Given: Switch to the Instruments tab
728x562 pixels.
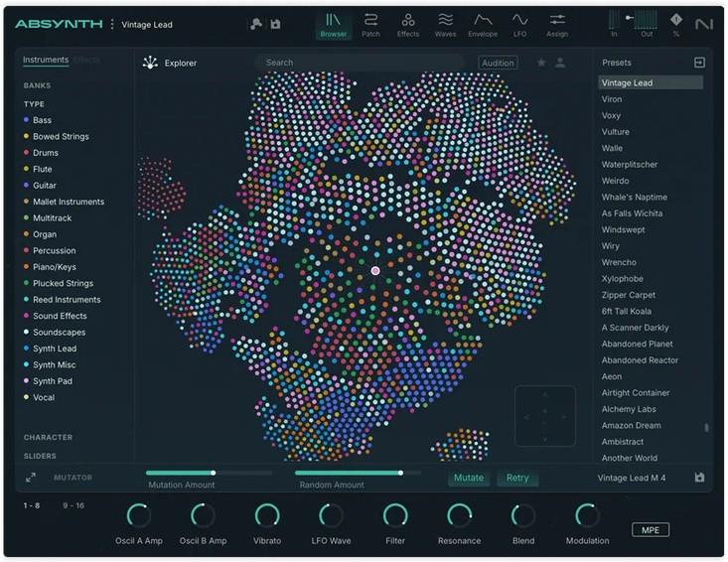Looking at the screenshot, I should pyautogui.click(x=46, y=60).
